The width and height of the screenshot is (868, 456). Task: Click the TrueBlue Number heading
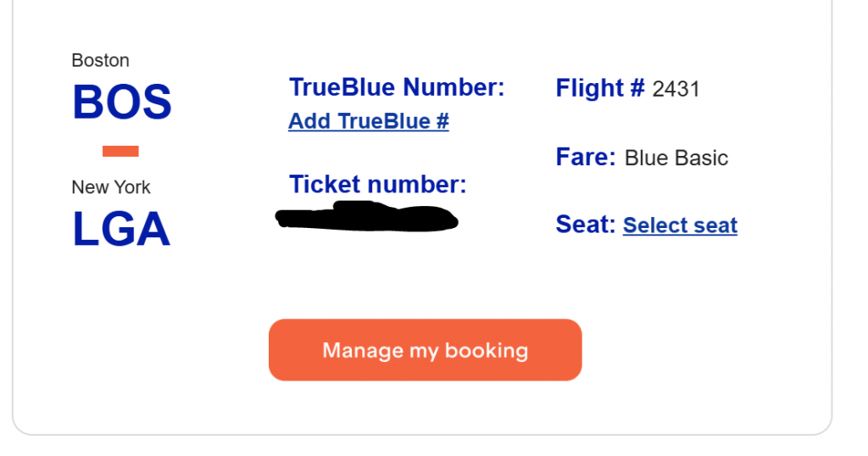pos(397,87)
